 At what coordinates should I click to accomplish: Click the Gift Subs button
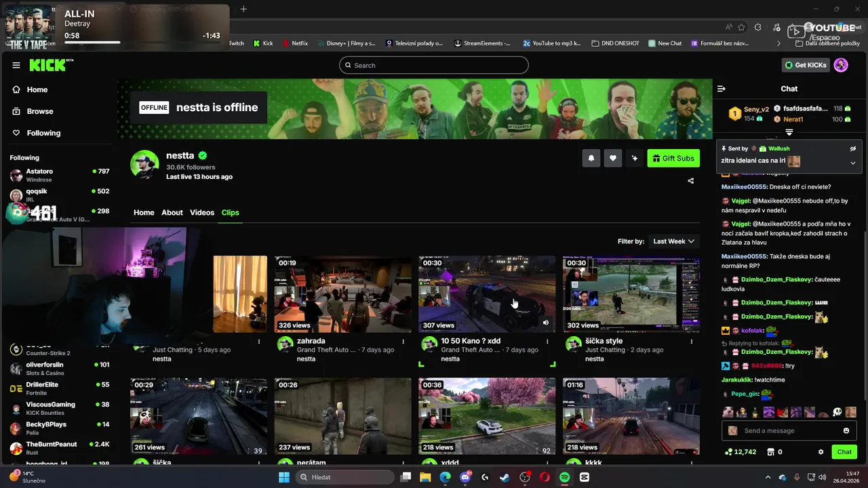[673, 158]
